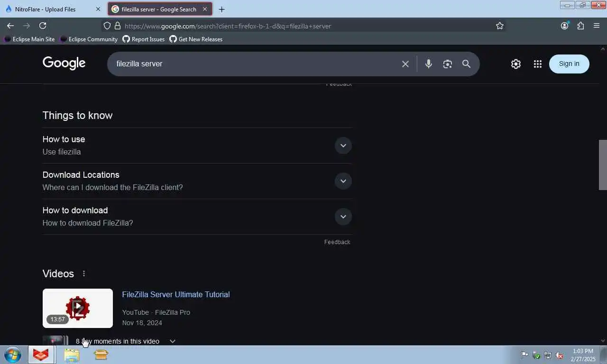Click the muted volume tray icon
This screenshot has width=607, height=364.
click(560, 355)
